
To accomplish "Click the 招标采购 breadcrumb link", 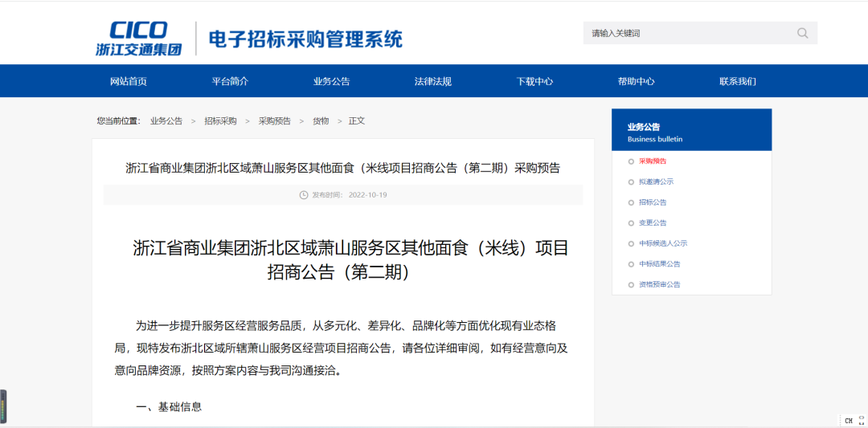I will 220,121.
